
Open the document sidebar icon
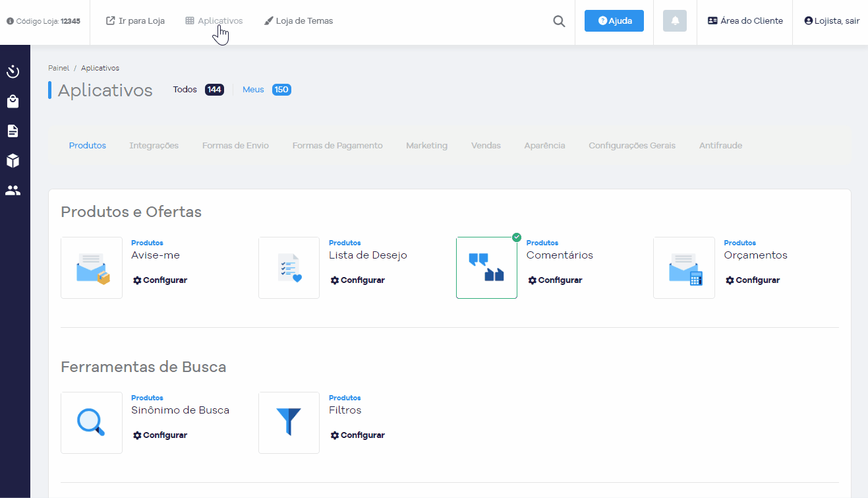coord(13,131)
